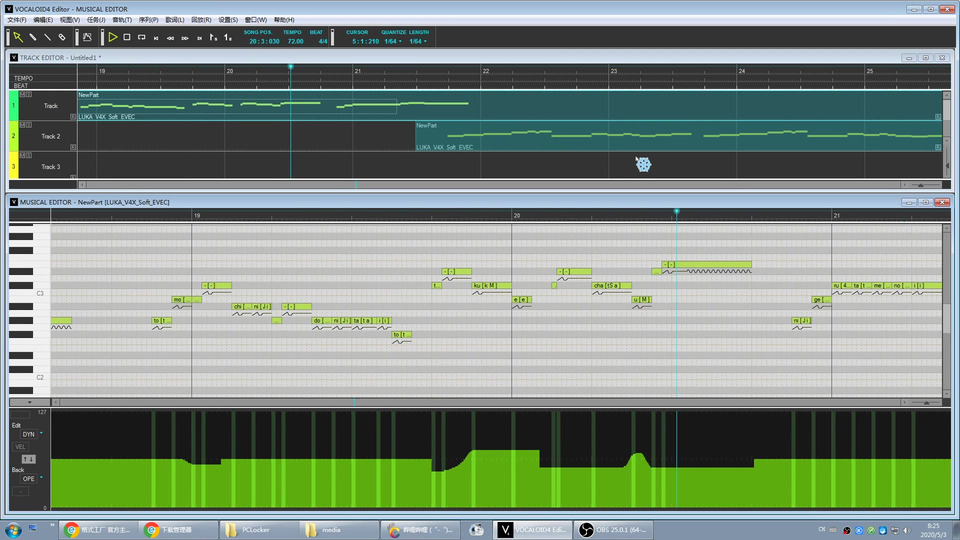Select the Pencil tool
Viewport: 960px width, 540px height.
point(33,37)
